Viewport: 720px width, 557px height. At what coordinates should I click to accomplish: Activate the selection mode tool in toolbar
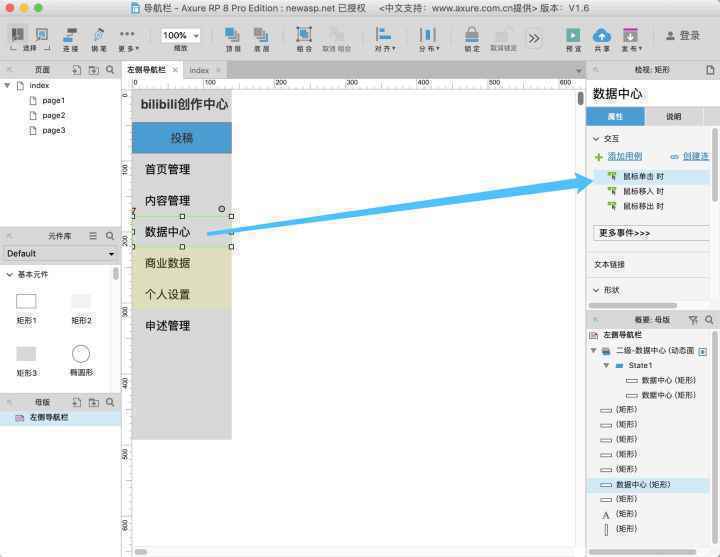point(17,34)
